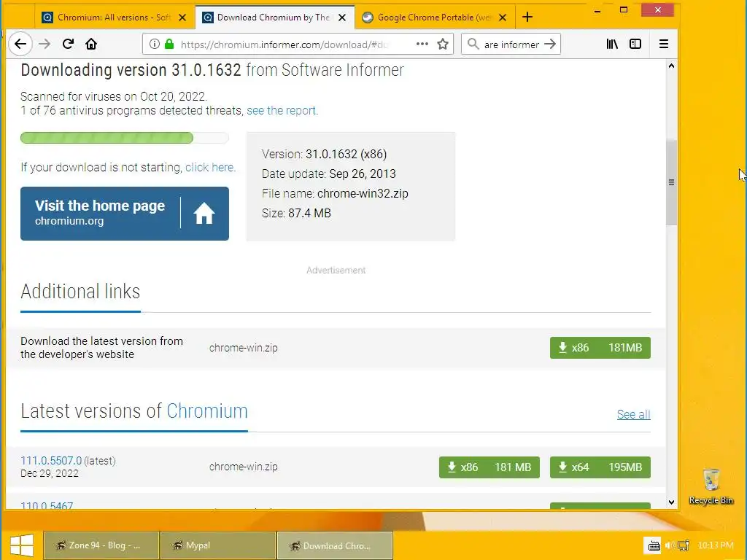Close the Google Chrome Portable tab
Image resolution: width=747 pixels, height=560 pixels.
point(503,17)
